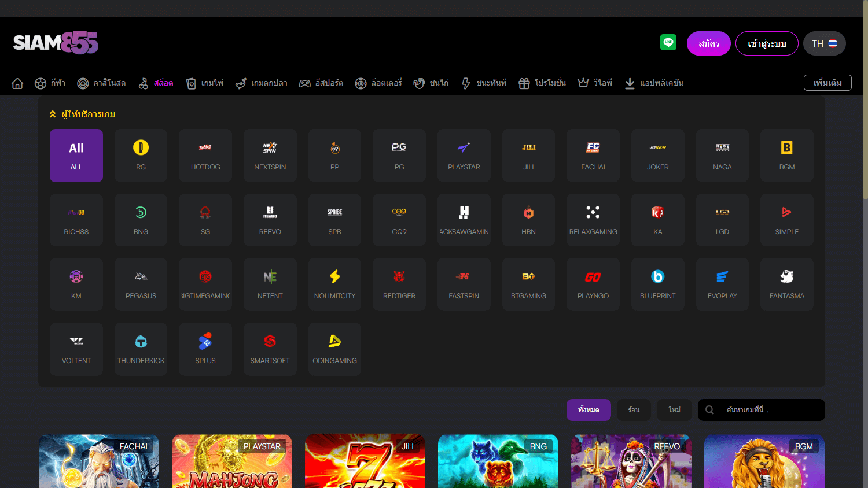Expand the เพิ่มเติม more menu
The image size is (868, 488).
[x=827, y=82]
